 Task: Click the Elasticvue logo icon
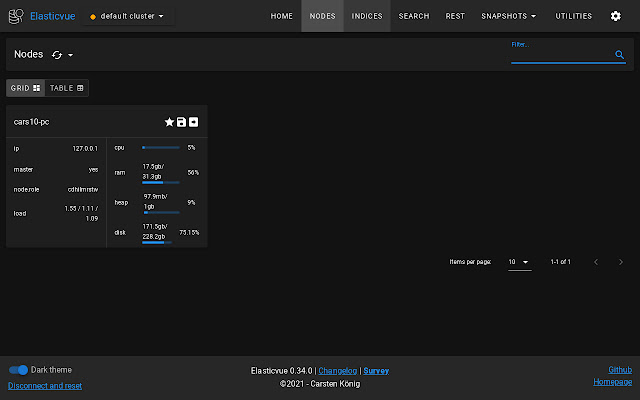[x=16, y=16]
